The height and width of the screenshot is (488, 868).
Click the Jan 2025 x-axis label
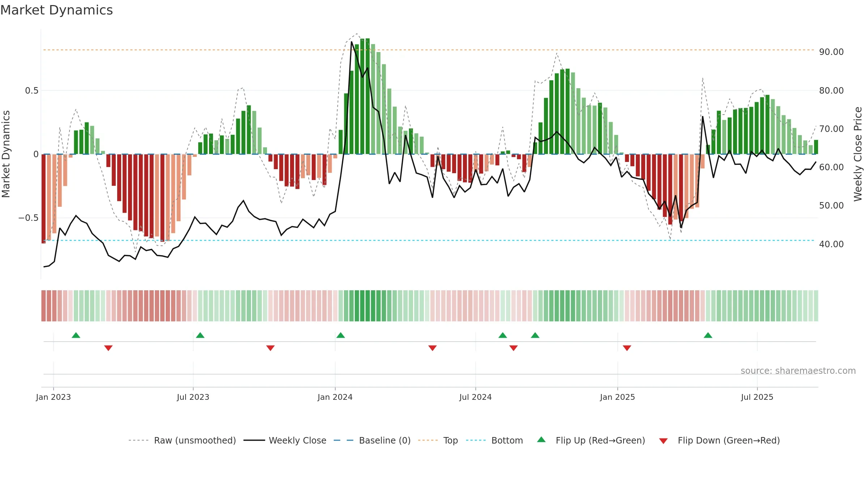[x=618, y=397]
